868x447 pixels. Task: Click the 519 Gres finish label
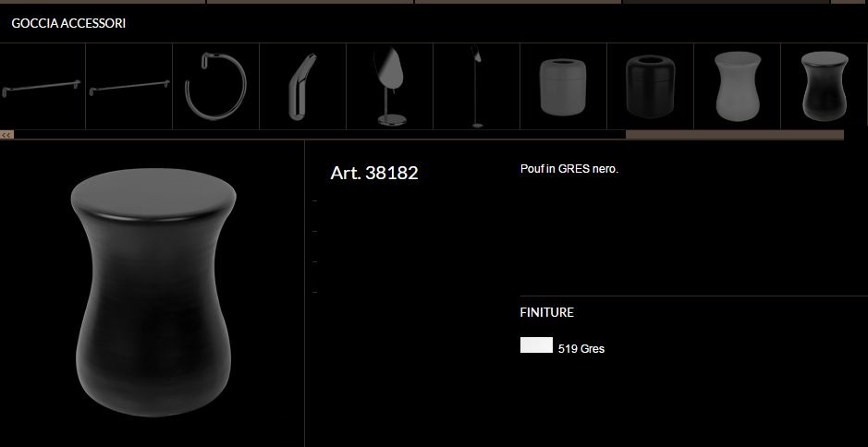pyautogui.click(x=581, y=349)
